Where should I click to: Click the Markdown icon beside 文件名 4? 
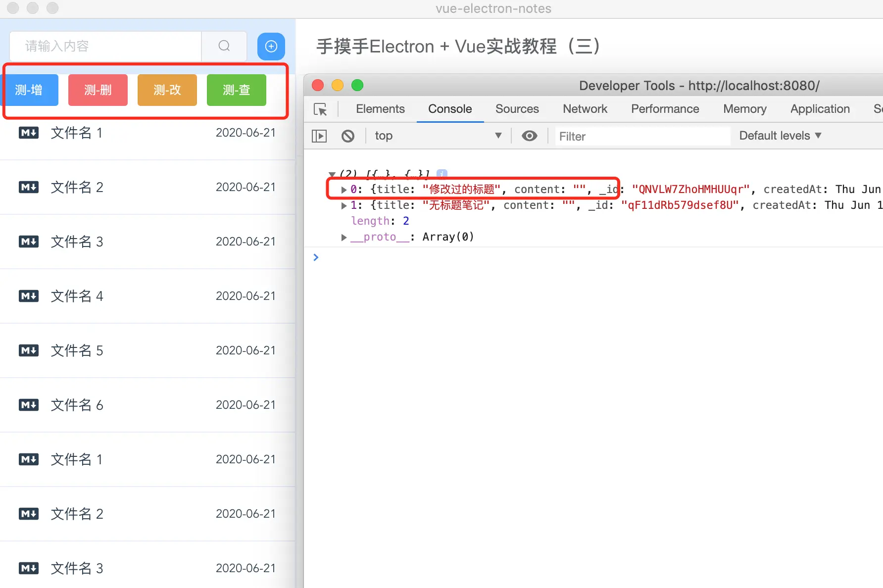(x=29, y=296)
